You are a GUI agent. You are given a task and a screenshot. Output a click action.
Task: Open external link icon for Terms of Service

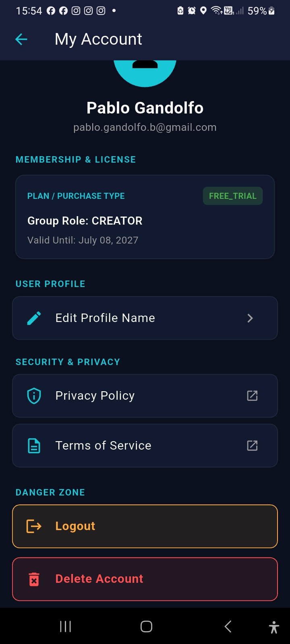[252, 446]
